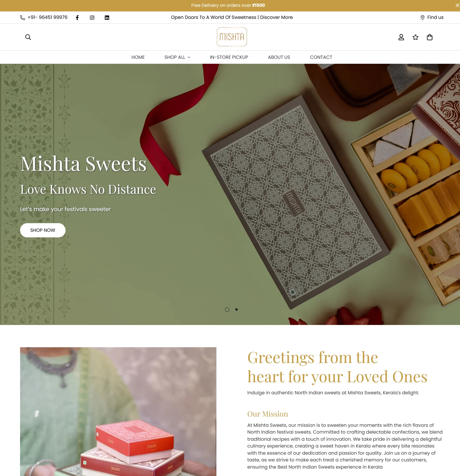Open the IN-STORE PICKUP menu item
The width and height of the screenshot is (460, 476).
pyautogui.click(x=229, y=57)
